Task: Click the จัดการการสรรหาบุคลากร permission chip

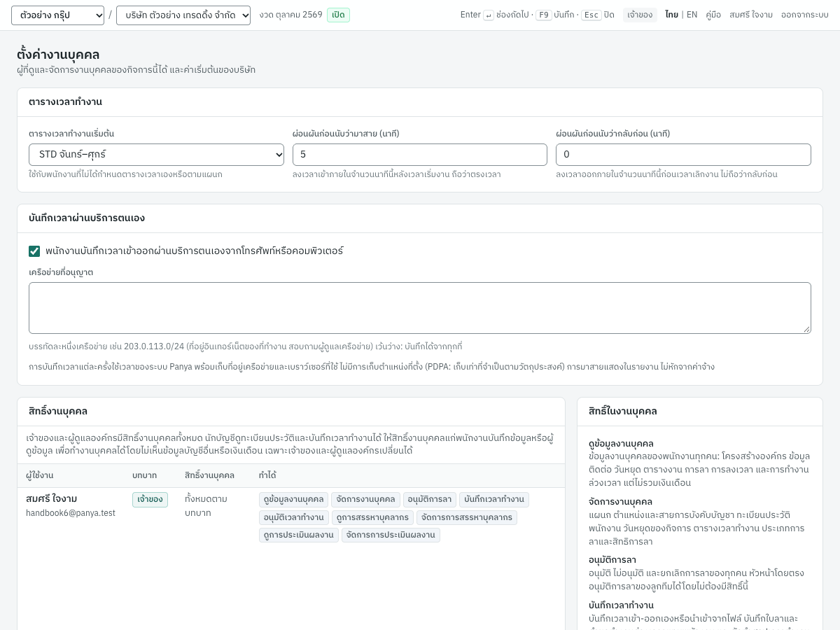Action: click(x=467, y=517)
